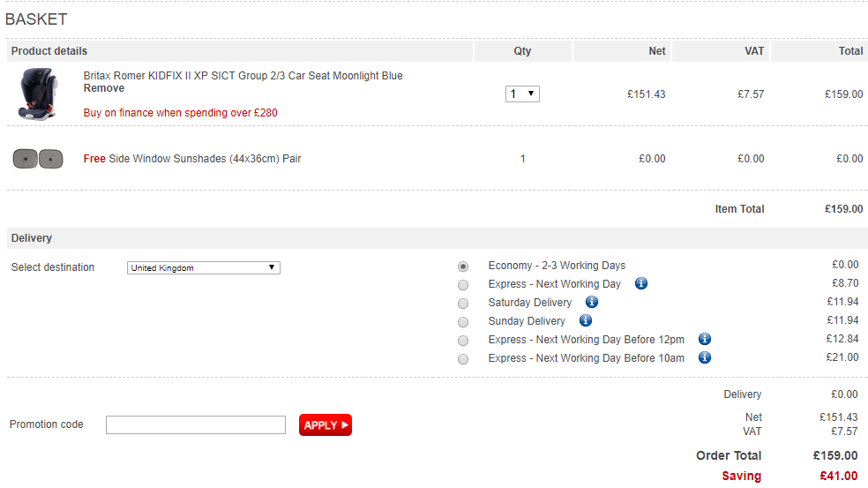Choose Express Next Working Day radio option
This screenshot has width=868, height=488.
point(463,285)
